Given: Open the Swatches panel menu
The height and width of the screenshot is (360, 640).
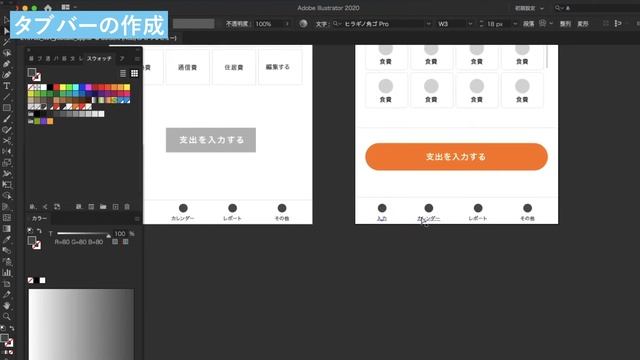Looking at the screenshot, I should [x=137, y=59].
